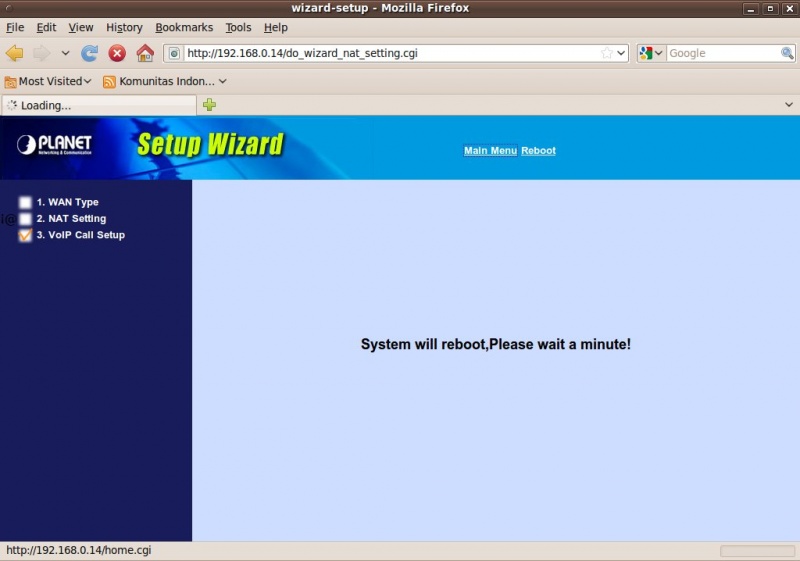The image size is (800, 561).
Task: Open the Komunitas Indon... feed bookmark
Action: point(165,82)
